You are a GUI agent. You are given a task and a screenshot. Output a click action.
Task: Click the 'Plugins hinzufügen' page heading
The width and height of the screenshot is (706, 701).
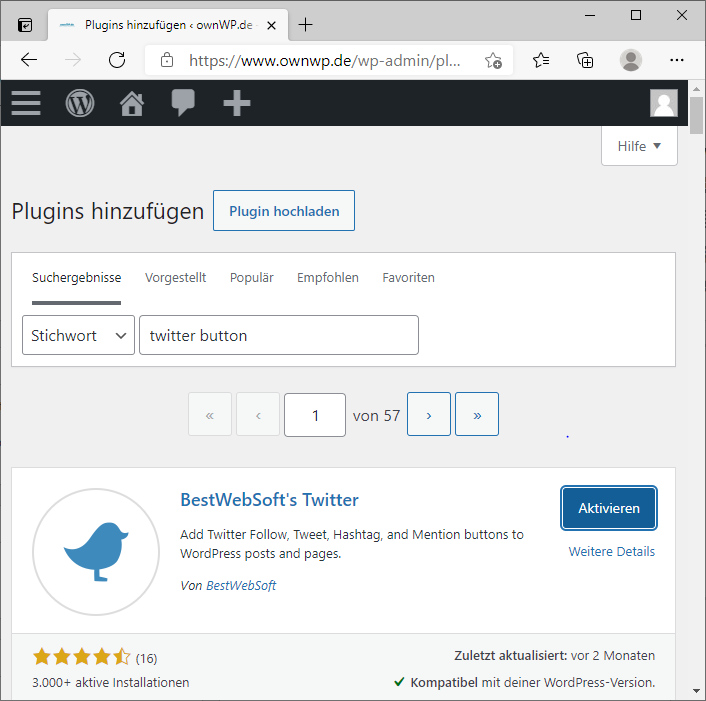click(108, 211)
